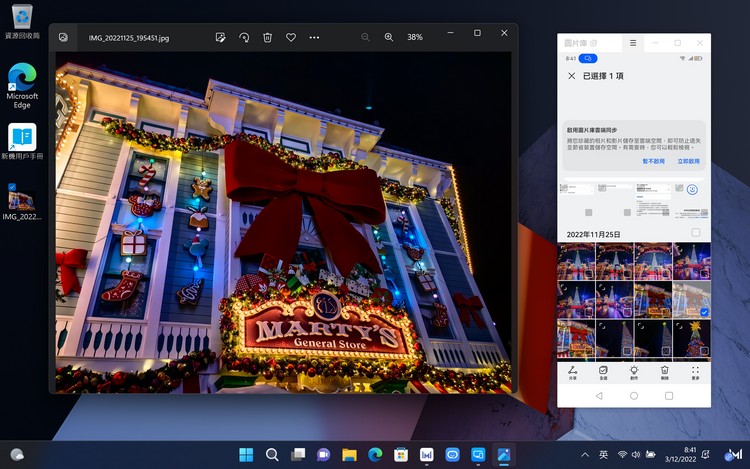Screen dimensions: 750x469
Task: Switch input language via 英 indicator
Action: pos(603,455)
